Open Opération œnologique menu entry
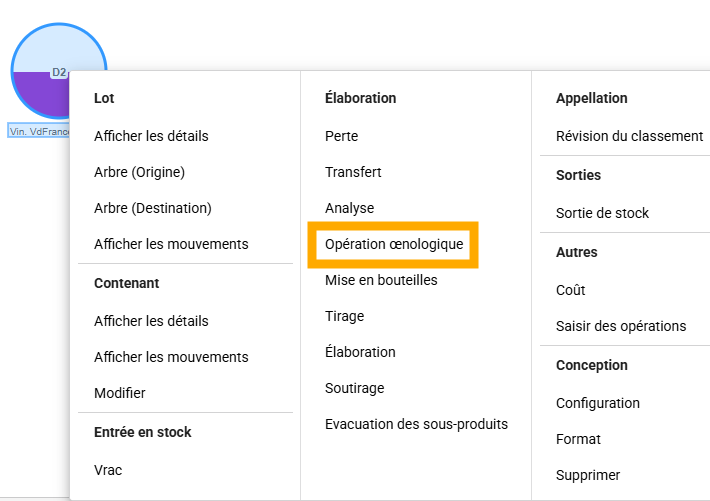Viewport: 710px width, 501px height. pyautogui.click(x=394, y=244)
